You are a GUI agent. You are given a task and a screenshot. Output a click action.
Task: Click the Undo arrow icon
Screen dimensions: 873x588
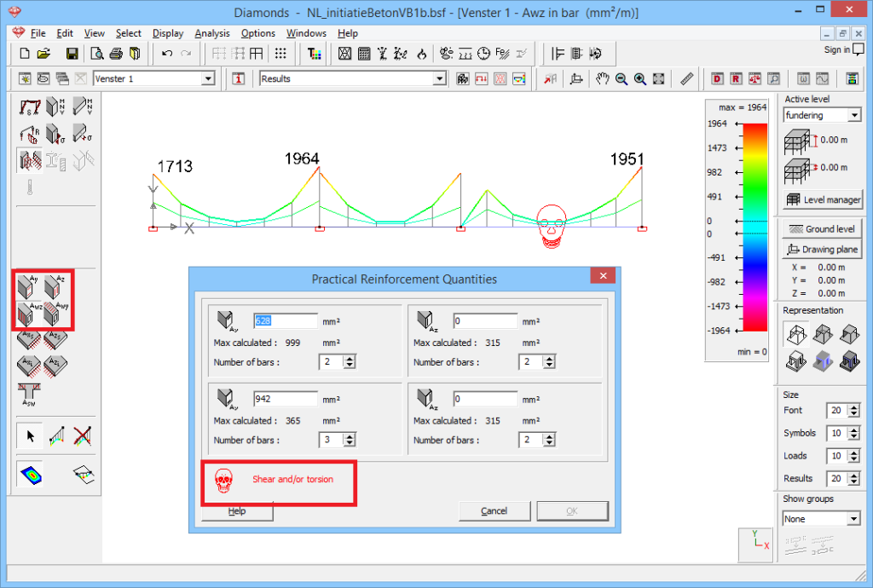166,54
